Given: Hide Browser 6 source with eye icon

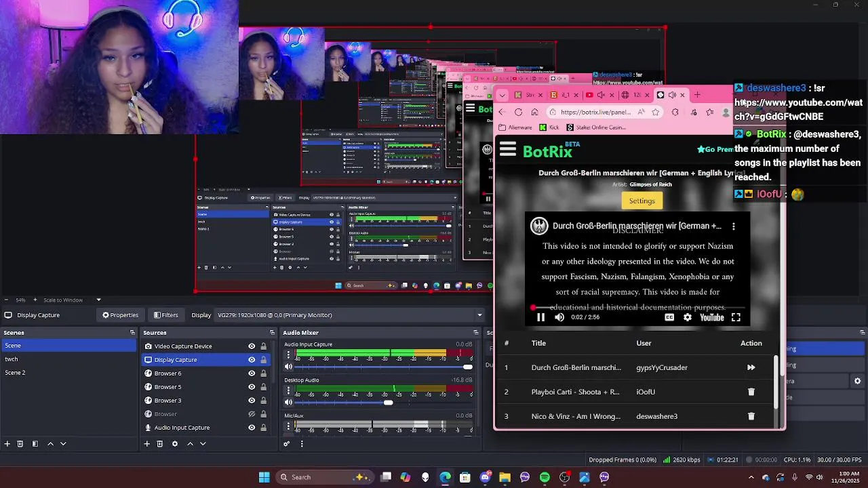Looking at the screenshot, I should [x=252, y=373].
